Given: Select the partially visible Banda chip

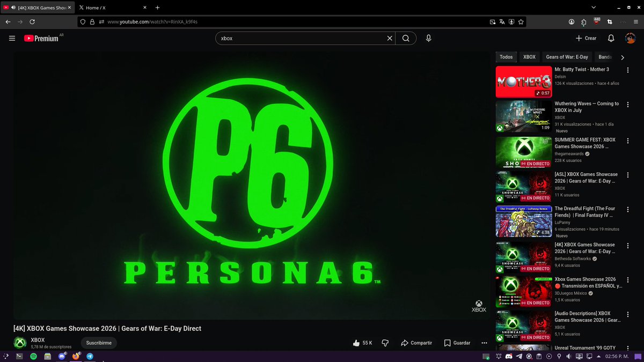Looking at the screenshot, I should (605, 57).
